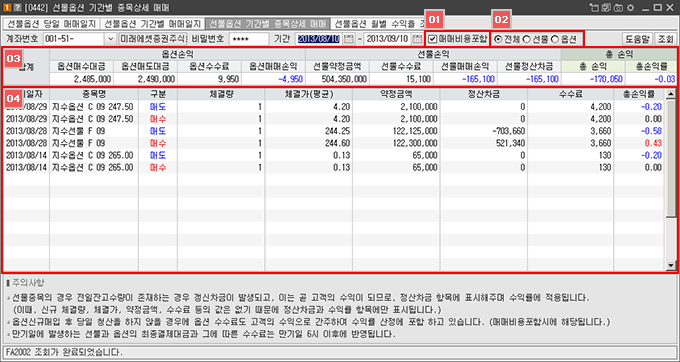680x362 pixels.
Task: Open the 선물옵션 월별 수익률 tab
Action: (379, 23)
